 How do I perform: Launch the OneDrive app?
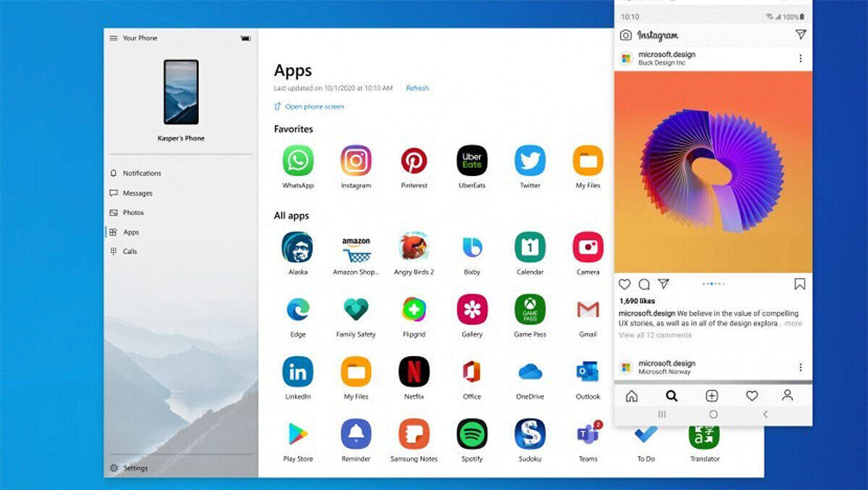click(x=530, y=371)
